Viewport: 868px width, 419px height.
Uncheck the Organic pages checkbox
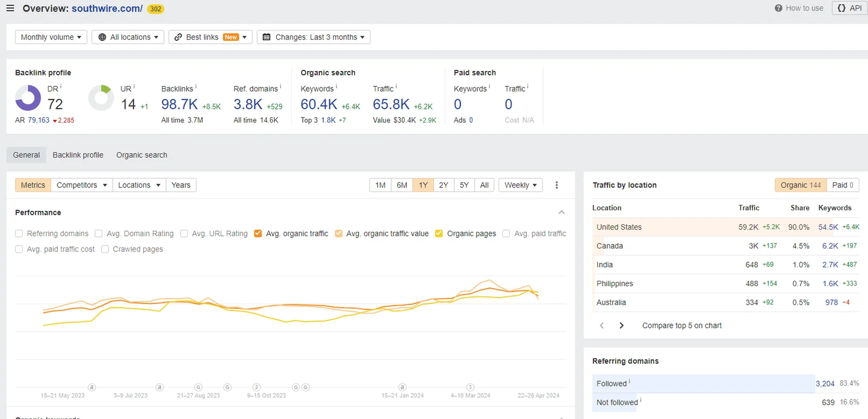(x=439, y=234)
